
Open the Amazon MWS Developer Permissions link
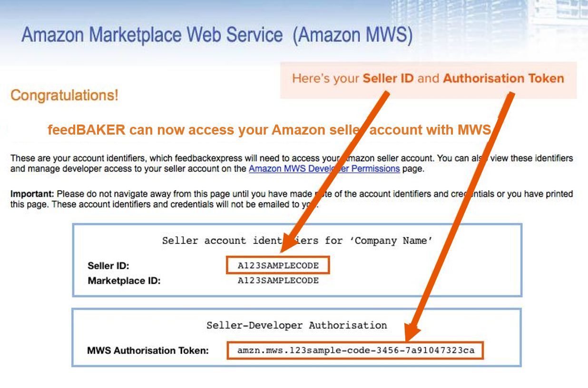(324, 168)
